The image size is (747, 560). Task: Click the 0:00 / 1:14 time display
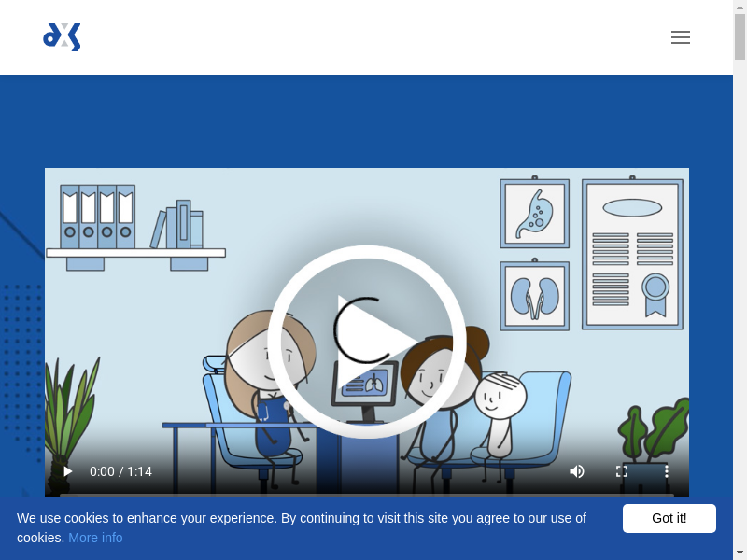point(120,471)
